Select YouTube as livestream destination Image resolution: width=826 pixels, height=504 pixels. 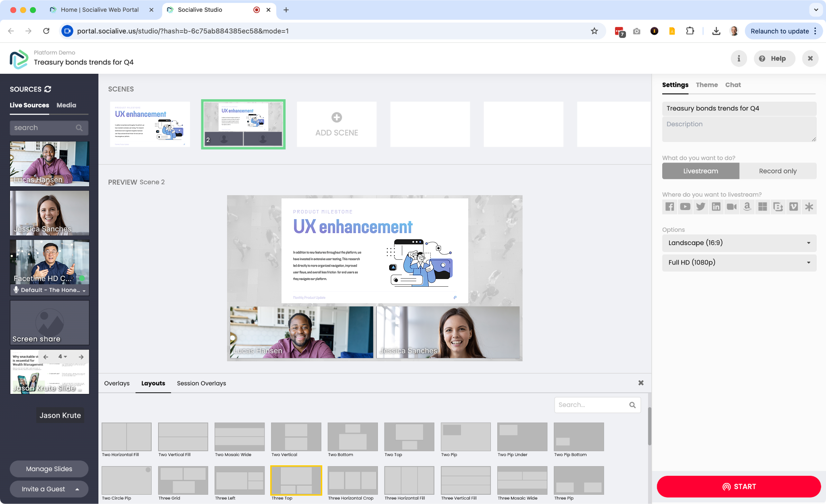coord(685,207)
